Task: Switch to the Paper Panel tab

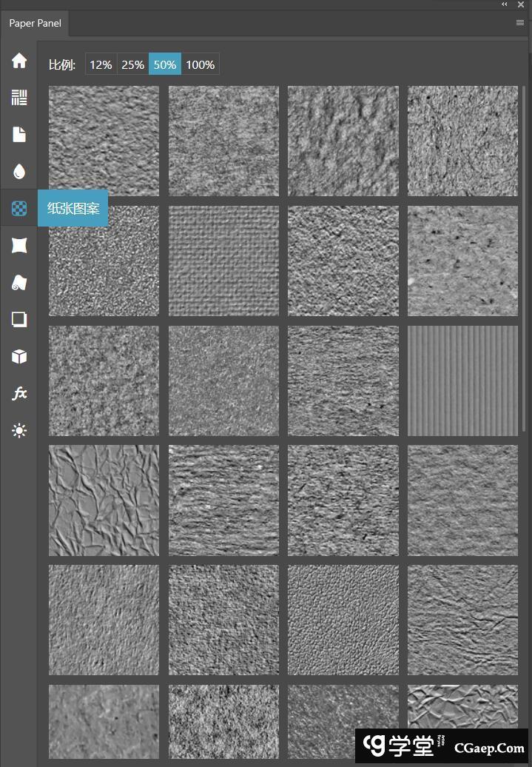Action: (x=35, y=23)
